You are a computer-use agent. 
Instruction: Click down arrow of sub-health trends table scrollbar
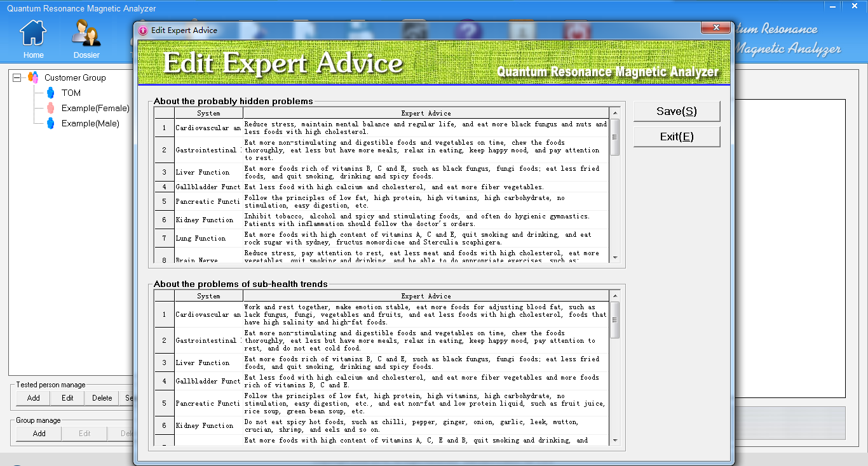[x=614, y=440]
